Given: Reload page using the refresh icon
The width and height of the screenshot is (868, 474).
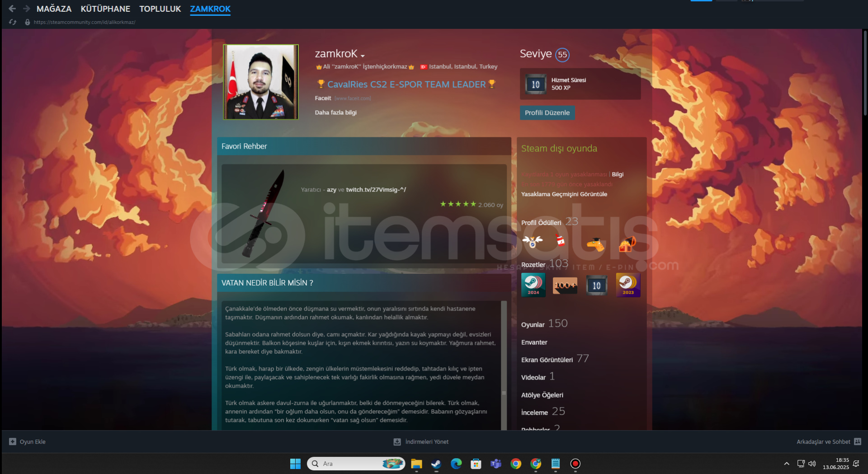Looking at the screenshot, I should point(13,22).
